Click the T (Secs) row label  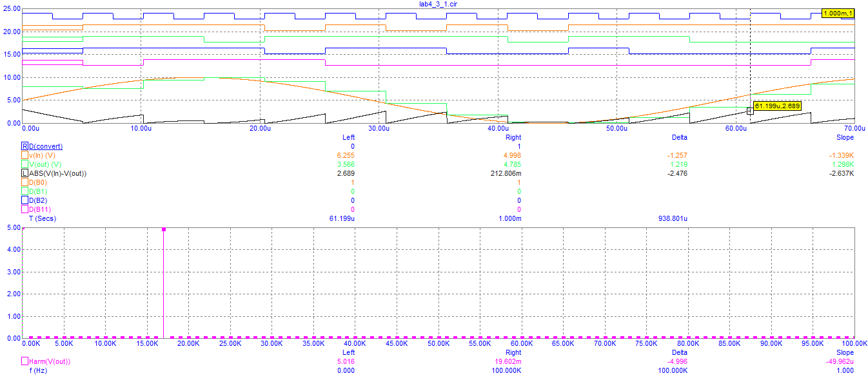click(x=43, y=218)
